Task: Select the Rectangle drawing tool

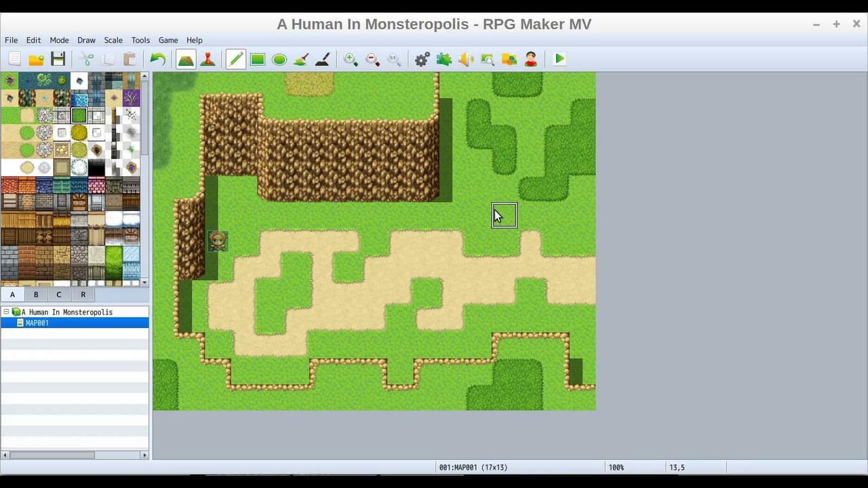Action: point(258,59)
